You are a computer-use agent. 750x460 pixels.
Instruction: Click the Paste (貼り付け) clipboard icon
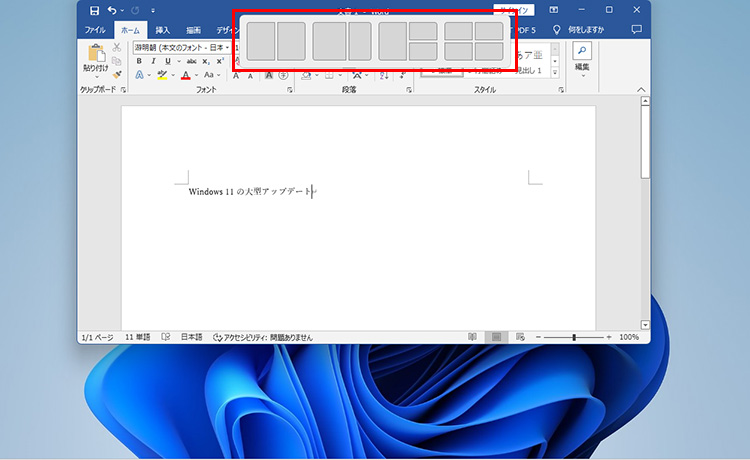(x=97, y=59)
